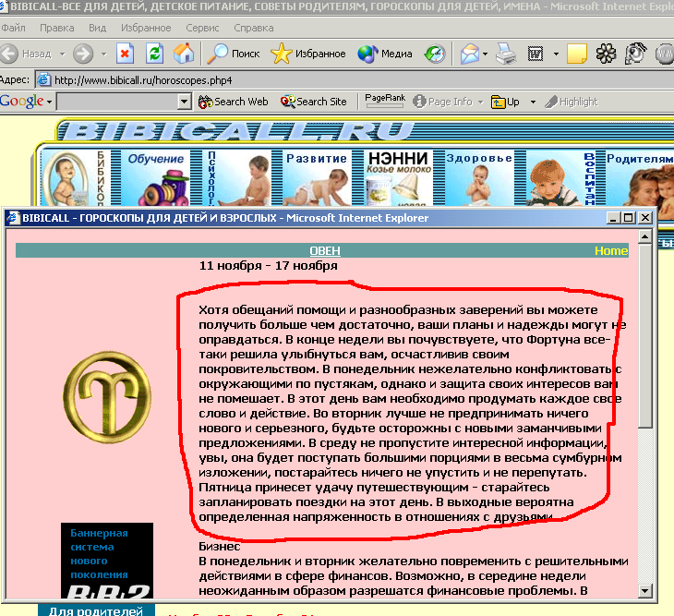Click the yellow note icon in toolbar
Viewport: 674px width, 616px height.
click(x=577, y=54)
